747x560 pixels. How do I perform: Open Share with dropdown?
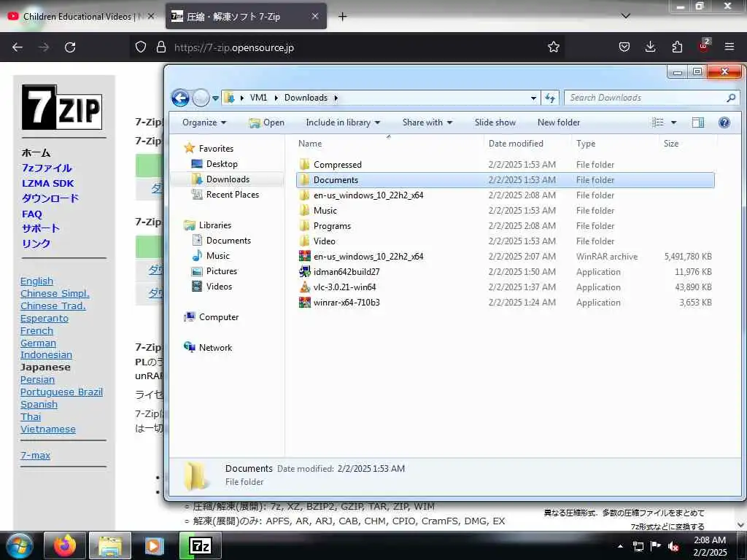pyautogui.click(x=427, y=122)
